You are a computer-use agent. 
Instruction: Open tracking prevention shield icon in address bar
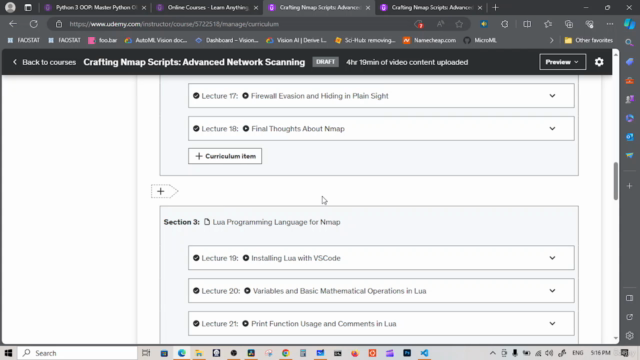pos(419,24)
